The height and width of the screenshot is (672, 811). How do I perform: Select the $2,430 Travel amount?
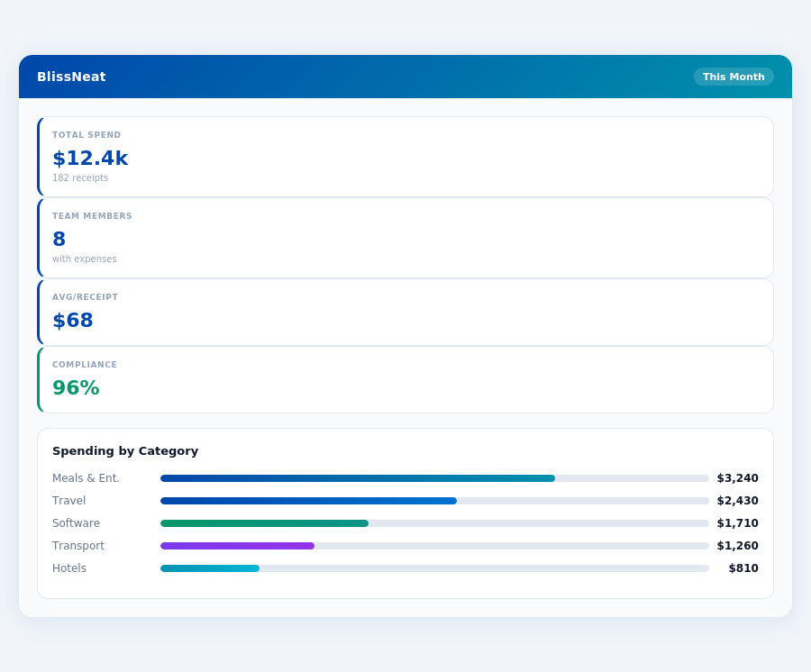tap(738, 500)
